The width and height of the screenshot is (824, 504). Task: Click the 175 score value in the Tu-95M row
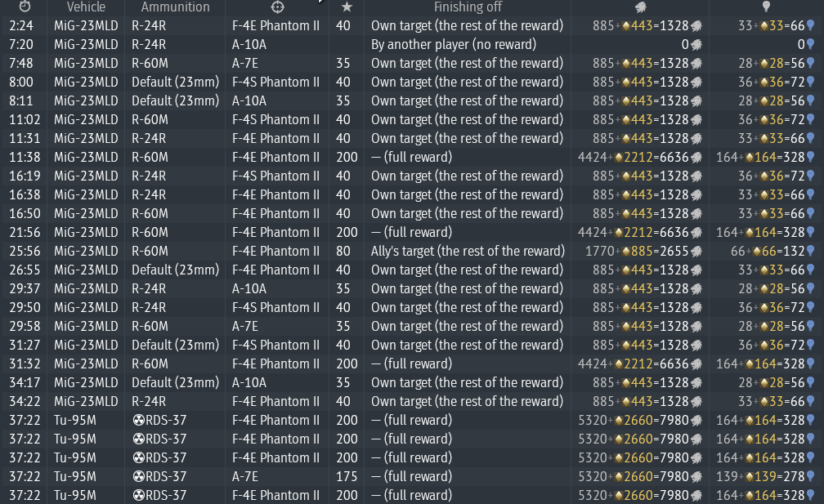tap(347, 476)
